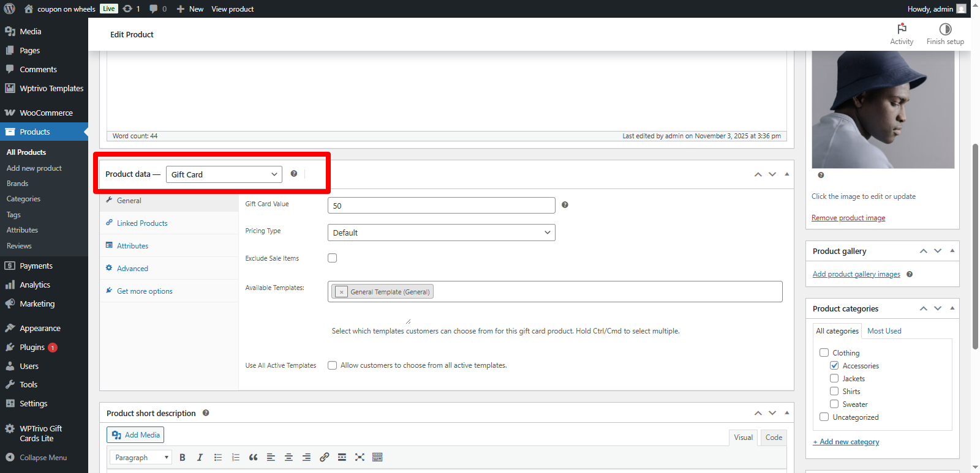Switch to the General product data tab
Screen dimensions: 980x473
click(169, 200)
